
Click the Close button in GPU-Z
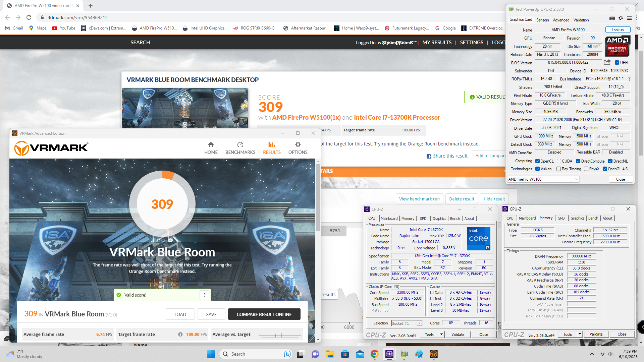click(621, 179)
